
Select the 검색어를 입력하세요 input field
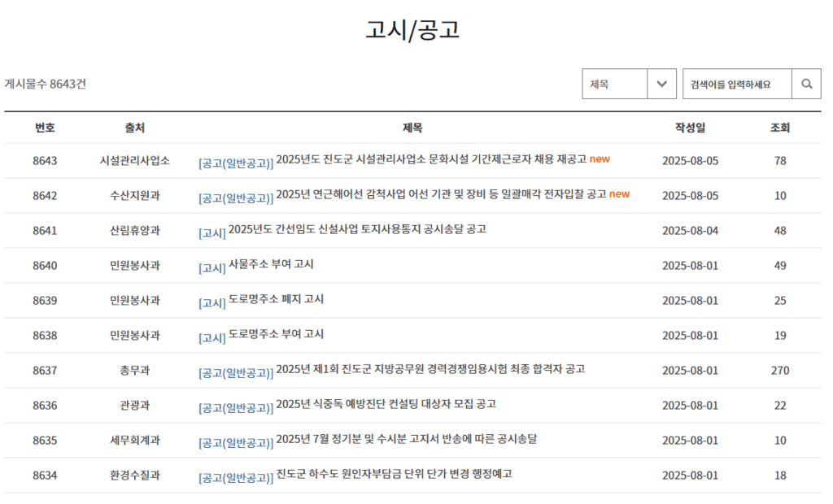(x=736, y=83)
